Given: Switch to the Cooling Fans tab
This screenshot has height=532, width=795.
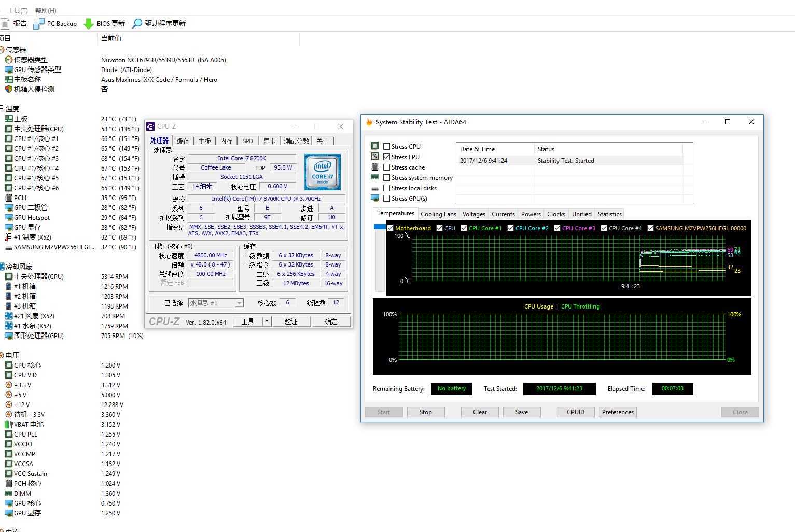Looking at the screenshot, I should (438, 214).
